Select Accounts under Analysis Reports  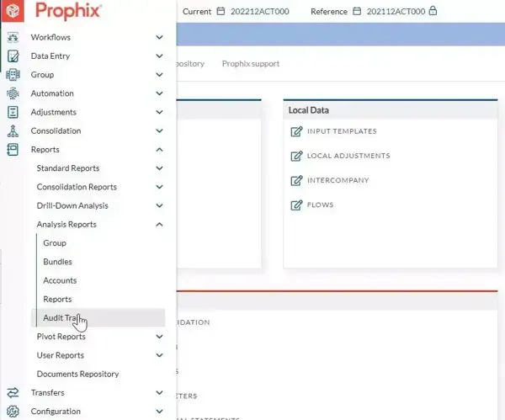point(60,280)
